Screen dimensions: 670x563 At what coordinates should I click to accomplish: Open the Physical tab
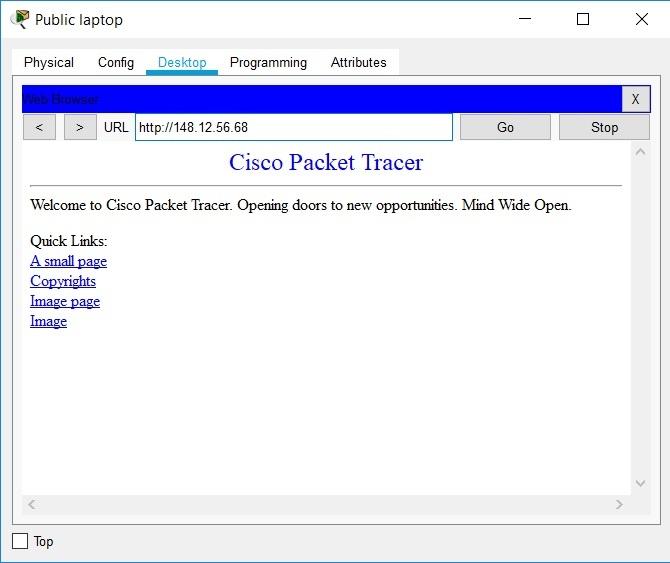[x=49, y=62]
